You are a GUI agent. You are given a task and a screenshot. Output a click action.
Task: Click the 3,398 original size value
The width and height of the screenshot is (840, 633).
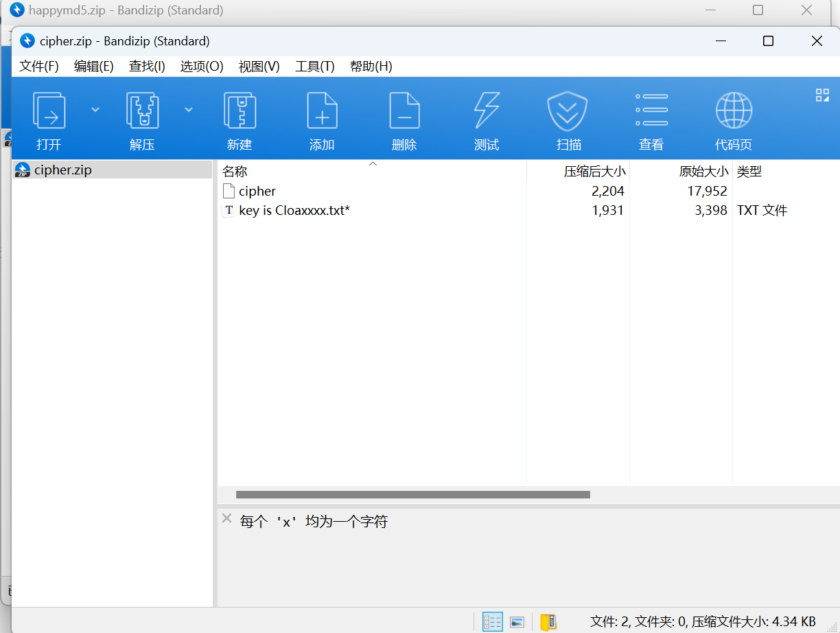point(710,210)
